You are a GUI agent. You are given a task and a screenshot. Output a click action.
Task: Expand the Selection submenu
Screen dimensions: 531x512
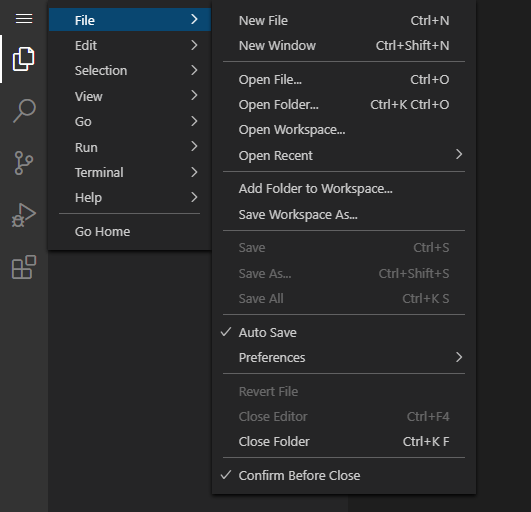tap(130, 70)
